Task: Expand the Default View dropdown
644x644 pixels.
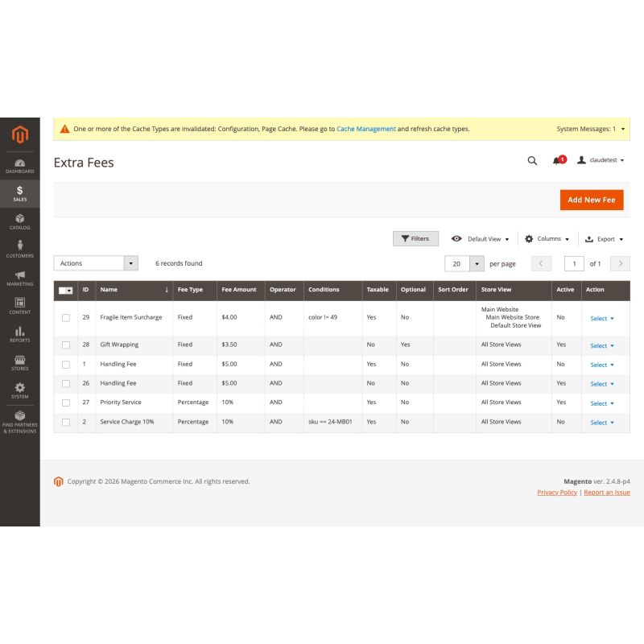Action: [480, 239]
